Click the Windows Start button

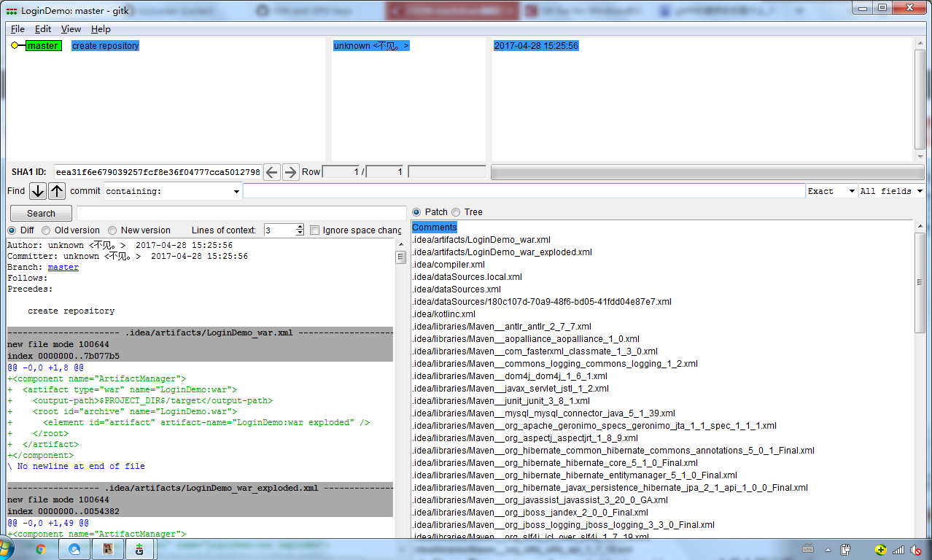click(x=7, y=549)
